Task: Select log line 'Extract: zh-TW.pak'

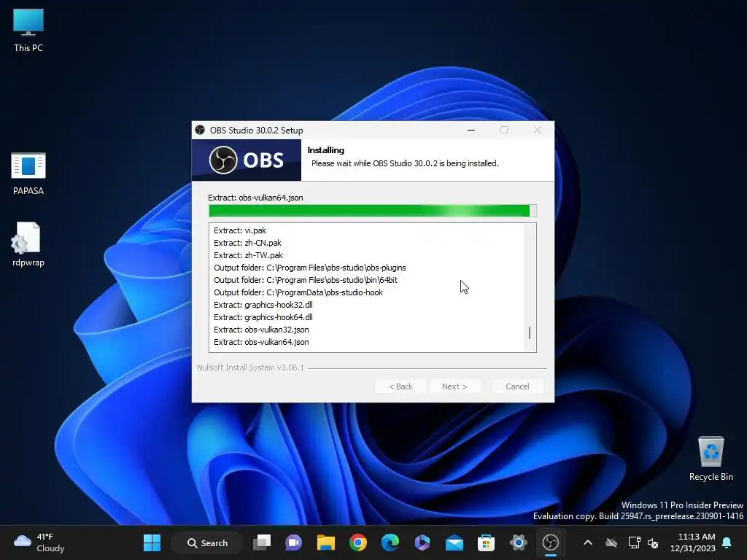Action: click(248, 255)
